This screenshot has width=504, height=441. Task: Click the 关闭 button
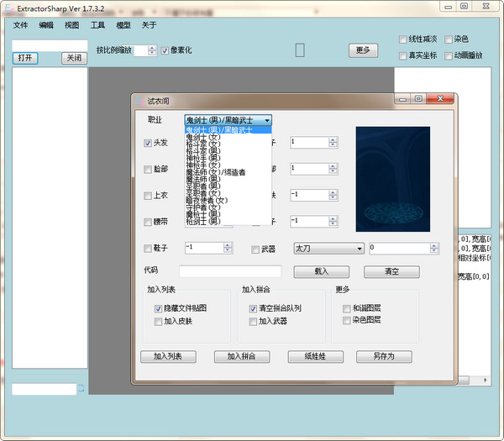coord(74,58)
